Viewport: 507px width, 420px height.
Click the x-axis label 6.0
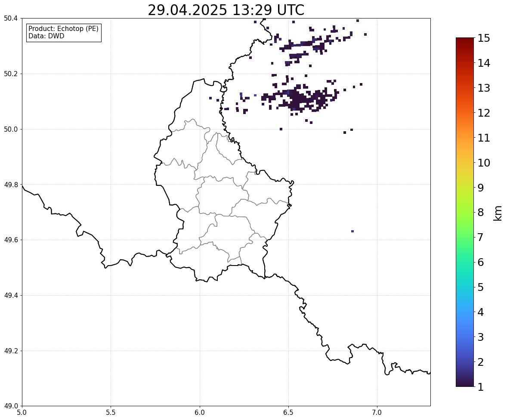[x=200, y=413]
